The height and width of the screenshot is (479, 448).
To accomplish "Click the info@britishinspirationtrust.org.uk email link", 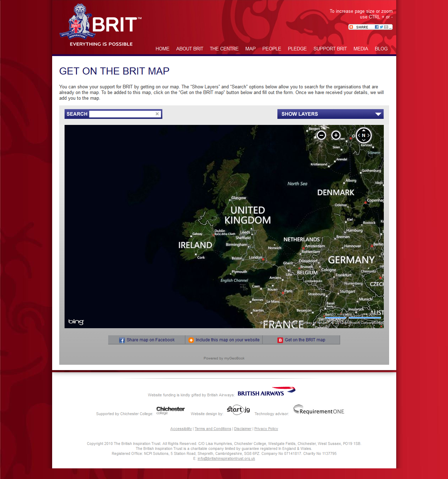I will (226, 458).
